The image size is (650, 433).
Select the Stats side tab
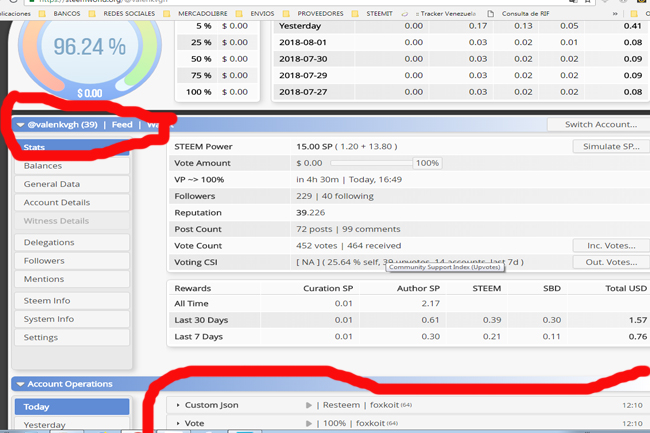click(x=72, y=148)
